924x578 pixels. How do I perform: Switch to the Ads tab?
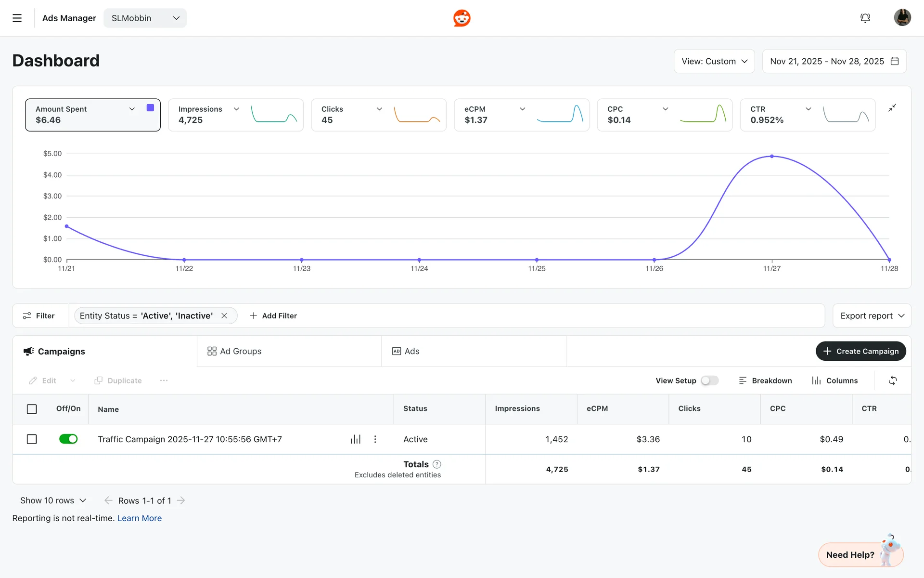pyautogui.click(x=406, y=352)
